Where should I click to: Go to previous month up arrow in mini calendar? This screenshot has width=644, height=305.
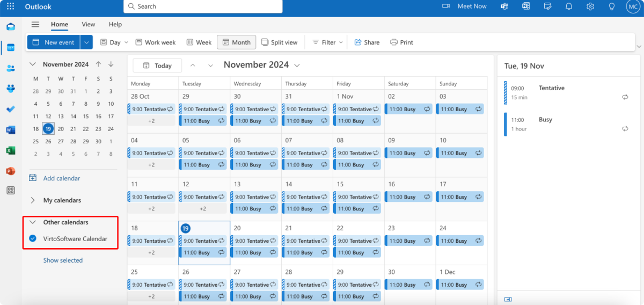pos(98,64)
